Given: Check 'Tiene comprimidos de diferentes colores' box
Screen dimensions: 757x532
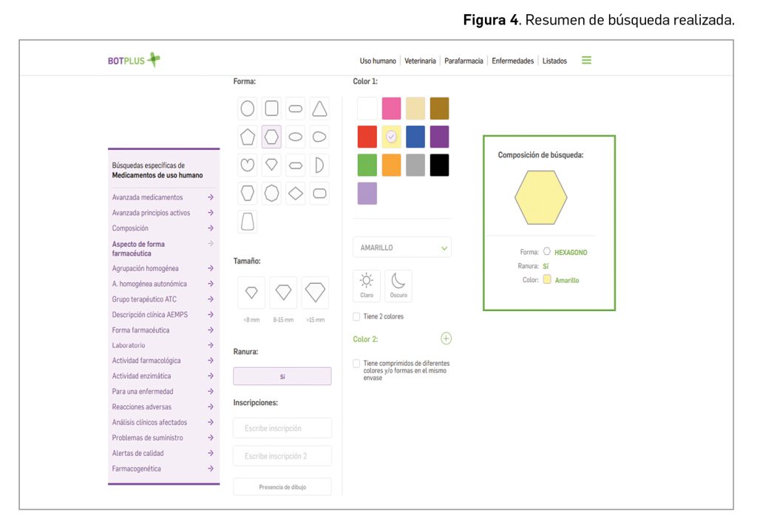Looking at the screenshot, I should pyautogui.click(x=357, y=364).
